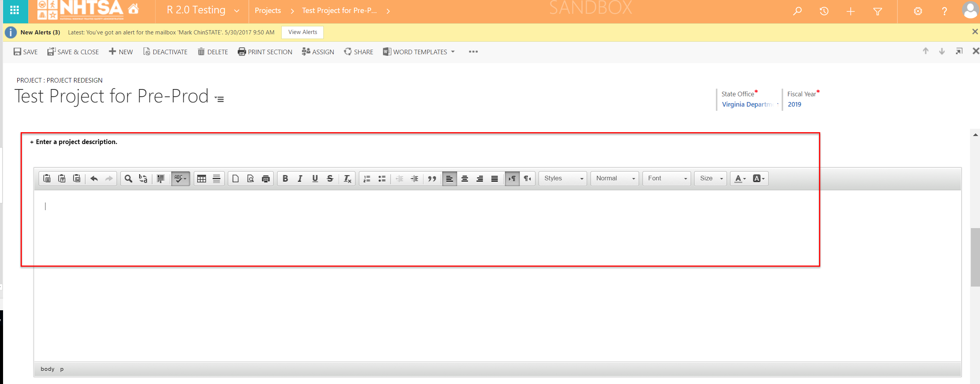This screenshot has width=980, height=384.
Task: Open the Styles dropdown
Action: 563,178
